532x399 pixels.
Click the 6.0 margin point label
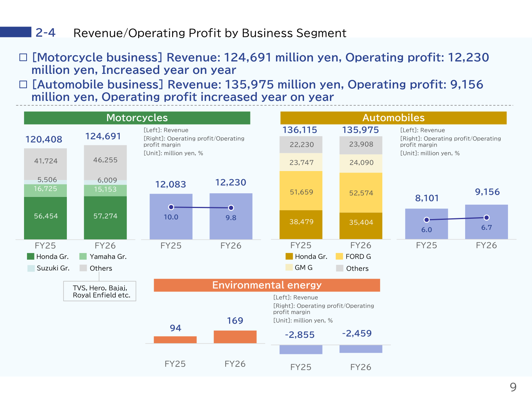pyautogui.click(x=427, y=230)
